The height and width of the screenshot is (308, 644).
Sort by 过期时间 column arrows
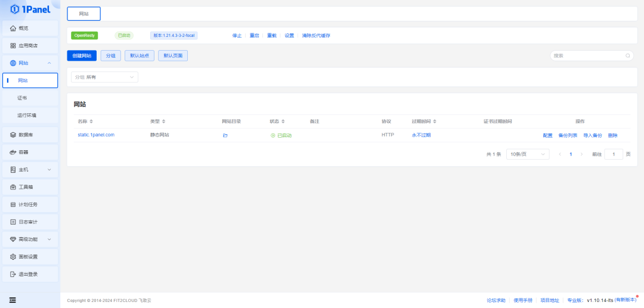coord(435,122)
